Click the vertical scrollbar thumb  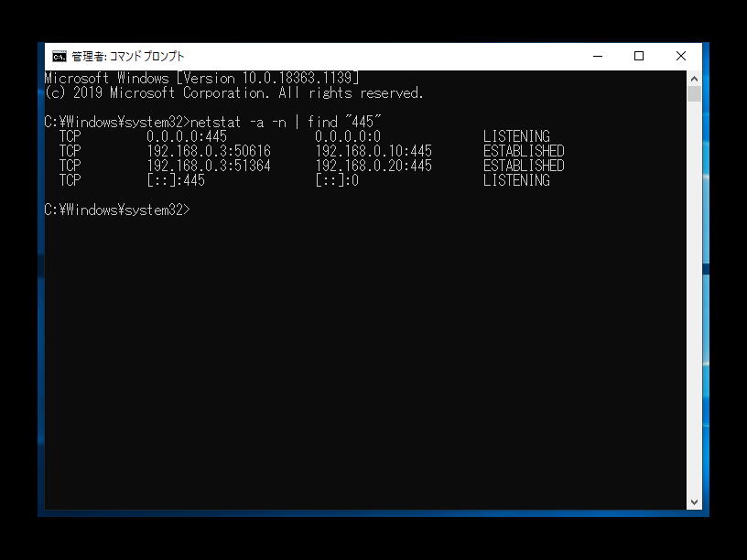pos(694,94)
